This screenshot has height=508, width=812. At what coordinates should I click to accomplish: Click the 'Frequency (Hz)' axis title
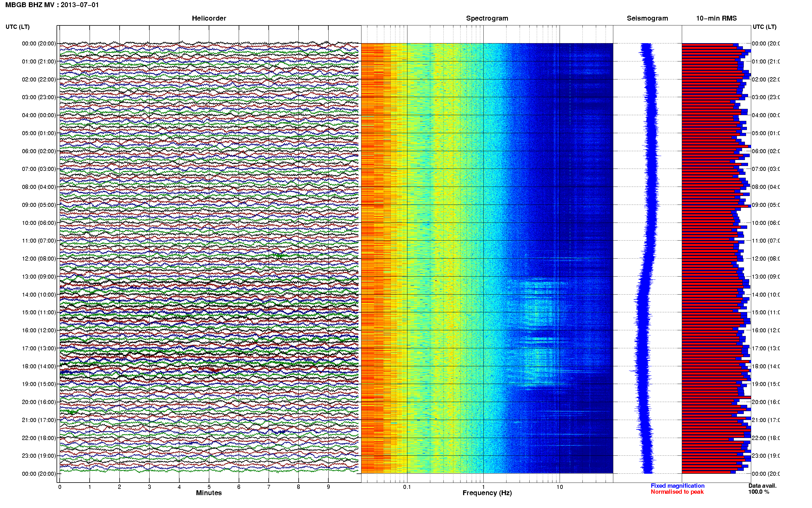(x=487, y=493)
